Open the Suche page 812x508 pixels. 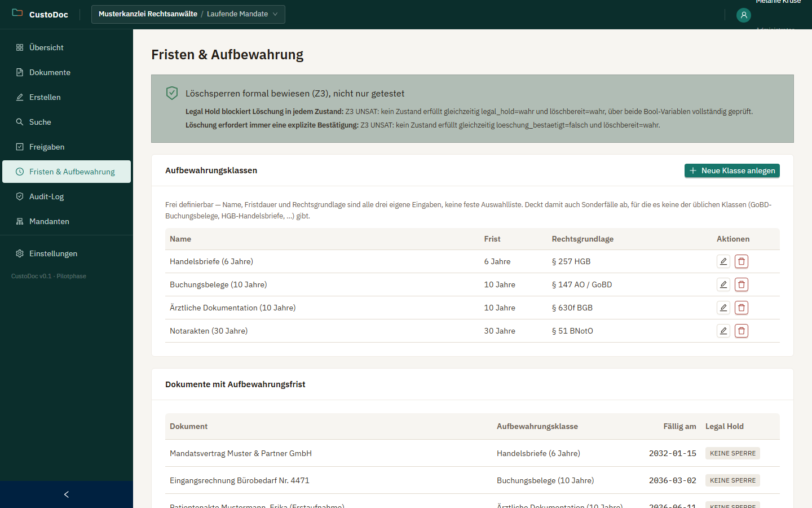tap(67, 122)
